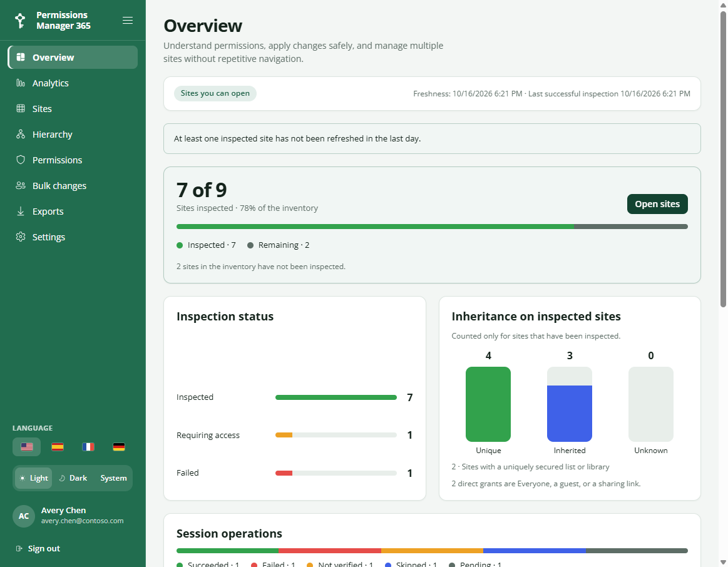The height and width of the screenshot is (567, 728).
Task: Click the AC user avatar
Action: (x=24, y=516)
